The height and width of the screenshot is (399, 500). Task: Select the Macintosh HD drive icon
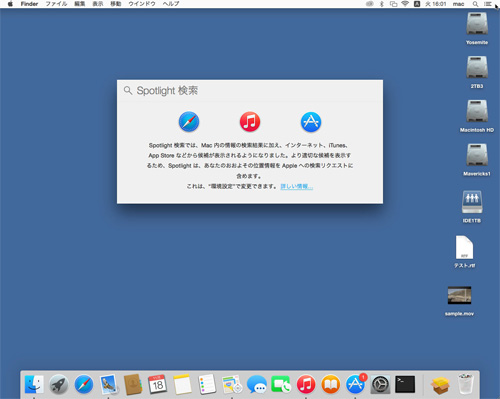(x=477, y=111)
